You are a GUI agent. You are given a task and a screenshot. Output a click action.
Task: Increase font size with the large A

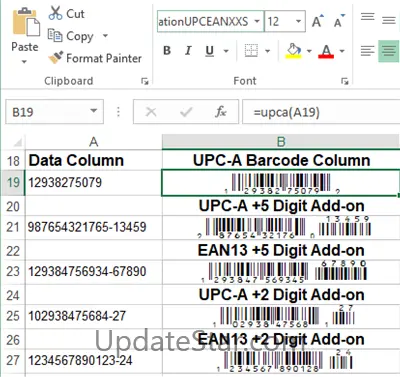point(317,22)
